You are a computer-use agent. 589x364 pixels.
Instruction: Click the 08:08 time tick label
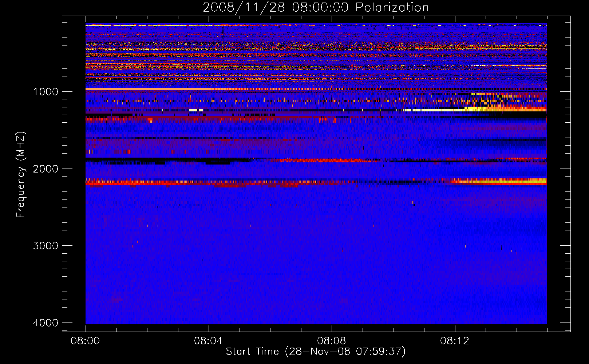click(x=332, y=341)
